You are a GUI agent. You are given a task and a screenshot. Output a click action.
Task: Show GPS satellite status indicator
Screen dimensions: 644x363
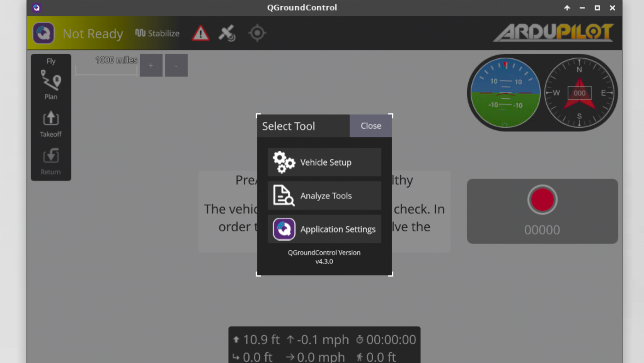click(227, 33)
